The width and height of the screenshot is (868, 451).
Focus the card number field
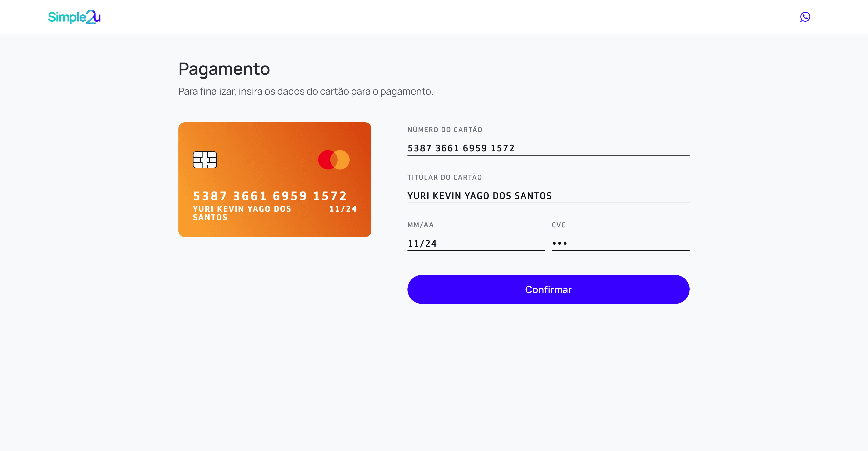548,148
